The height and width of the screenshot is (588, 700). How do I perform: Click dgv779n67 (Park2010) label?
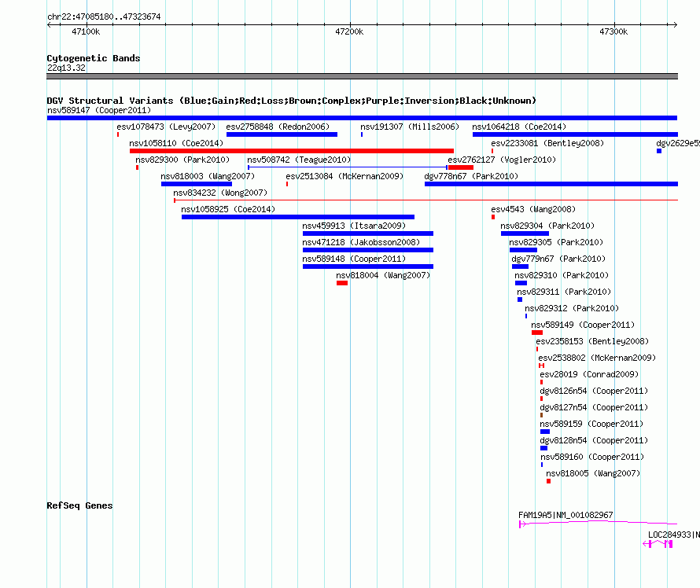(558, 259)
